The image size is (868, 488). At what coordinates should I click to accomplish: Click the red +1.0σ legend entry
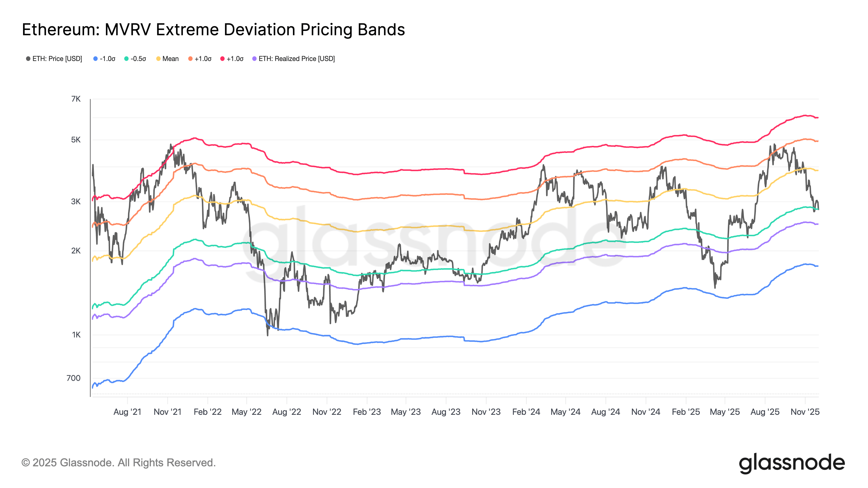[x=232, y=59]
